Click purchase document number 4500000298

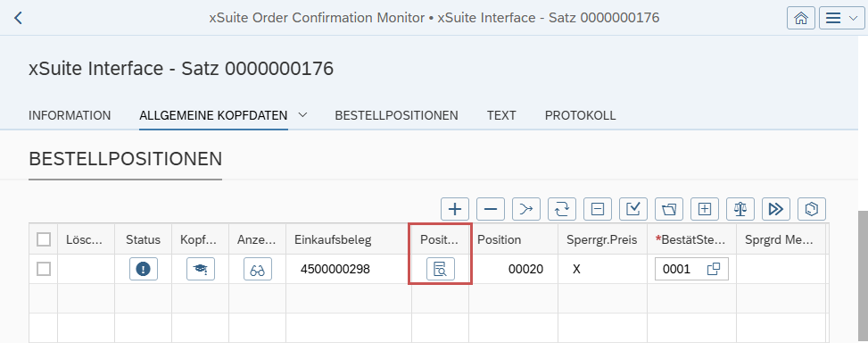335,269
